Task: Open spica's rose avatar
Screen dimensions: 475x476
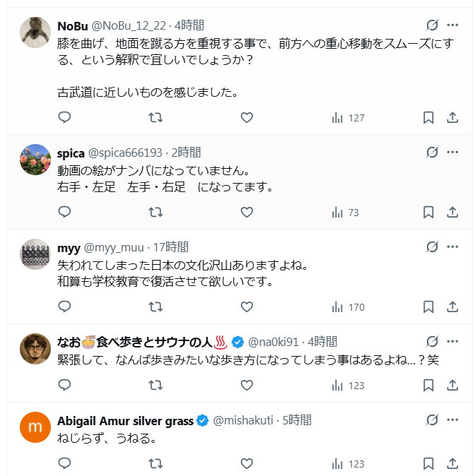Action: click(x=35, y=159)
